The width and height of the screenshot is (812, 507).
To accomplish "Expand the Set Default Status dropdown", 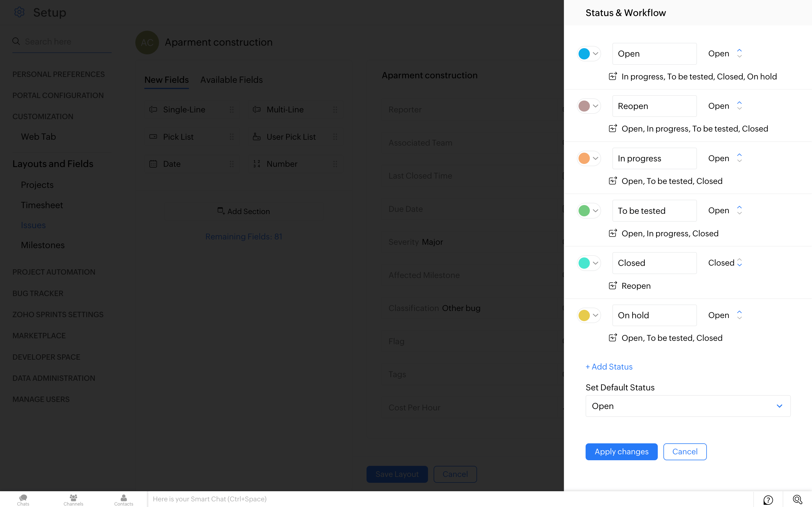I will [x=688, y=406].
